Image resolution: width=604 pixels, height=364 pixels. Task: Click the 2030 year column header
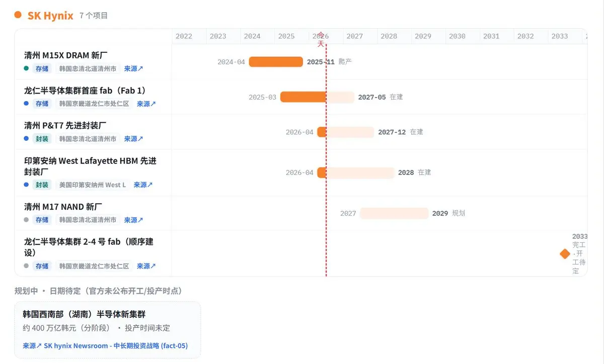457,36
